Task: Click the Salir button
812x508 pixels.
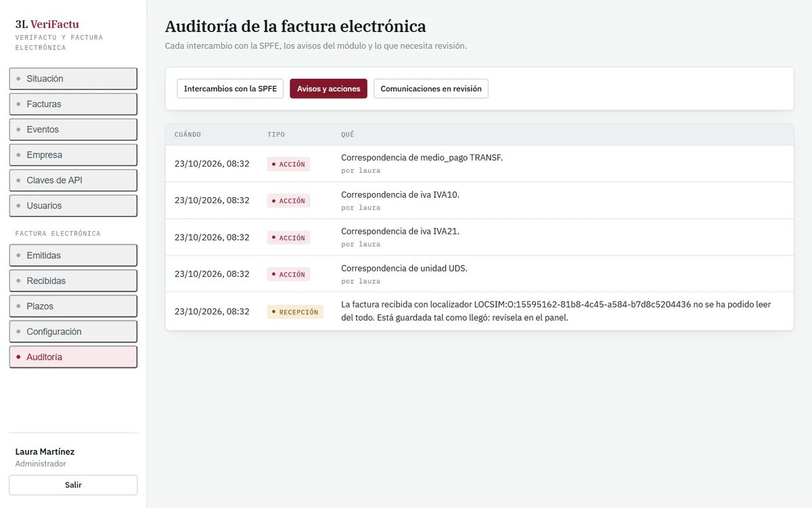Action: click(x=73, y=485)
